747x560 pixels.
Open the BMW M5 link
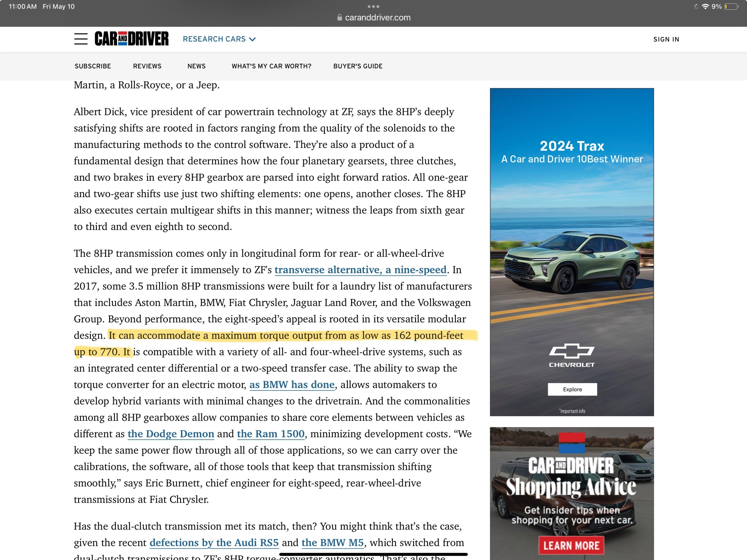coord(333,542)
